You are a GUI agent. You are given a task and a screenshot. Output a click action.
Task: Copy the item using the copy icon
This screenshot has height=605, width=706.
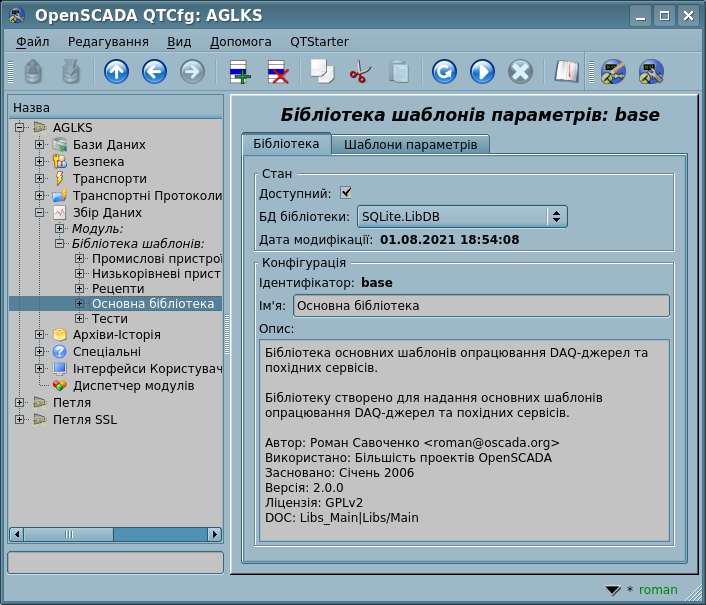tap(322, 72)
